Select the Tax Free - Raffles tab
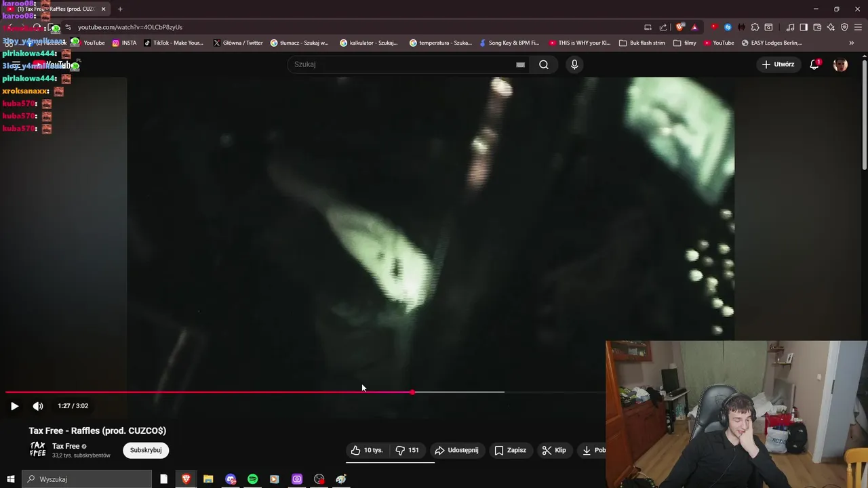 [x=56, y=9]
